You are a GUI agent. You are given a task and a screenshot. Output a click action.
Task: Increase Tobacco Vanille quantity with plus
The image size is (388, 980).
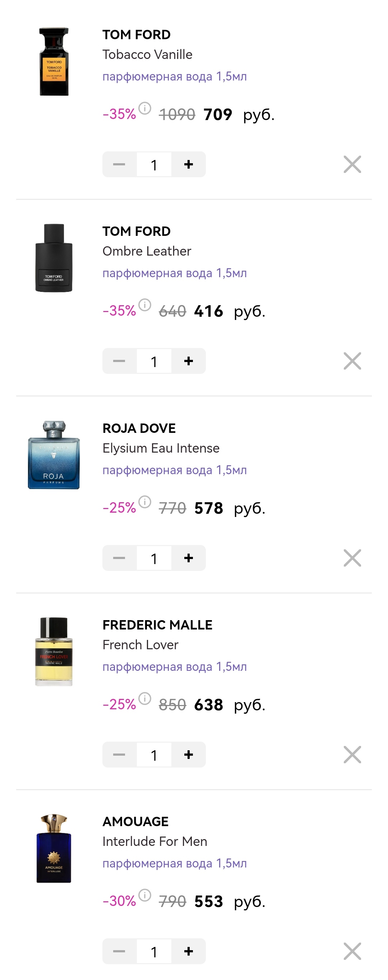click(189, 164)
